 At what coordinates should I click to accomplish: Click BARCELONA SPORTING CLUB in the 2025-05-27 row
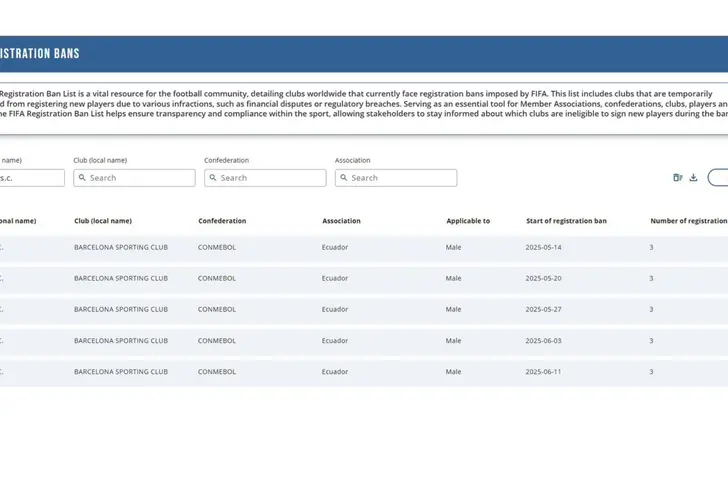(x=121, y=309)
